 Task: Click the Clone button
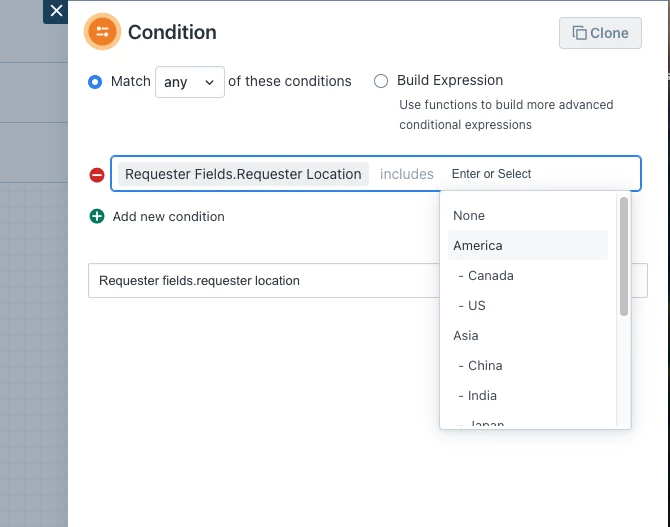(x=600, y=33)
